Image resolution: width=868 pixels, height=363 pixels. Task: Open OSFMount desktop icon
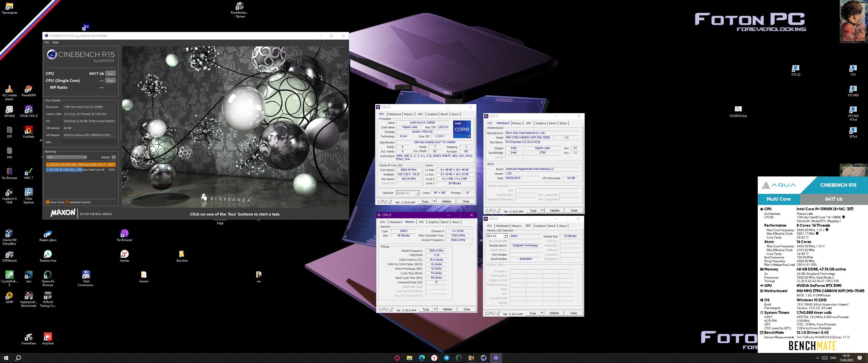pos(9,256)
